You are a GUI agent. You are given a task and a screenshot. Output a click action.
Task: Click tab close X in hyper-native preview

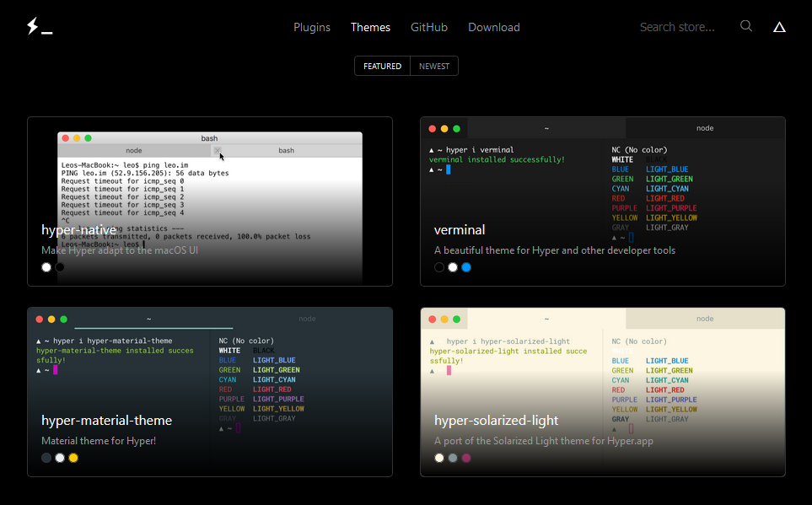[217, 150]
